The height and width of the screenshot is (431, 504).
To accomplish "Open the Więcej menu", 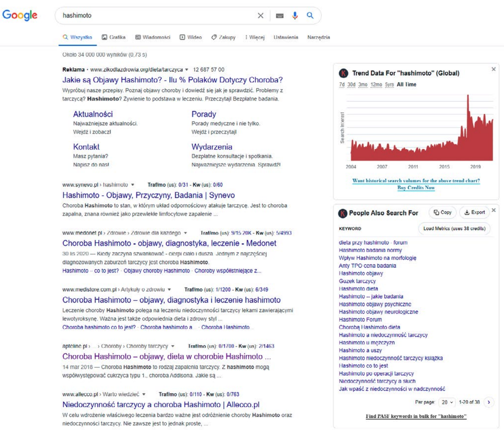I will (x=255, y=37).
